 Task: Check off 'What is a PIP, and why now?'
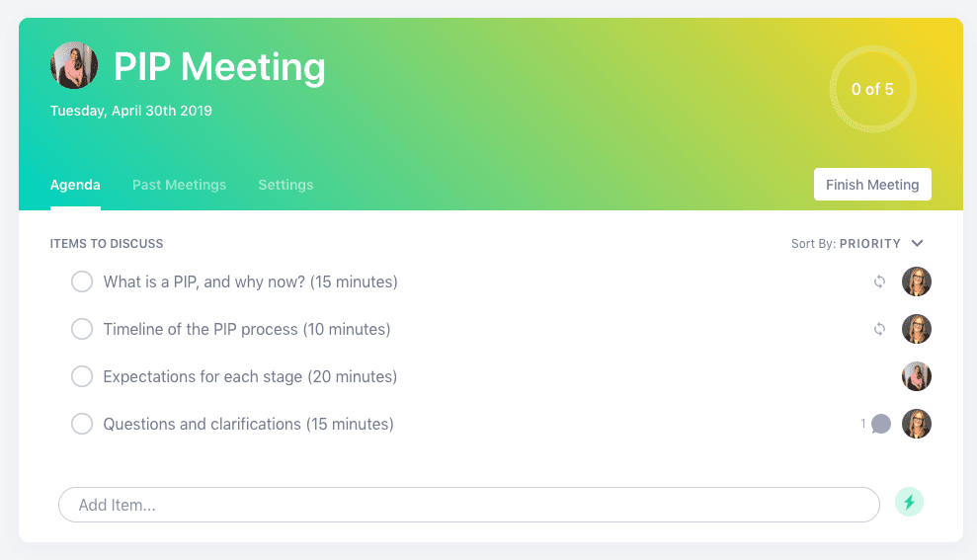82,281
